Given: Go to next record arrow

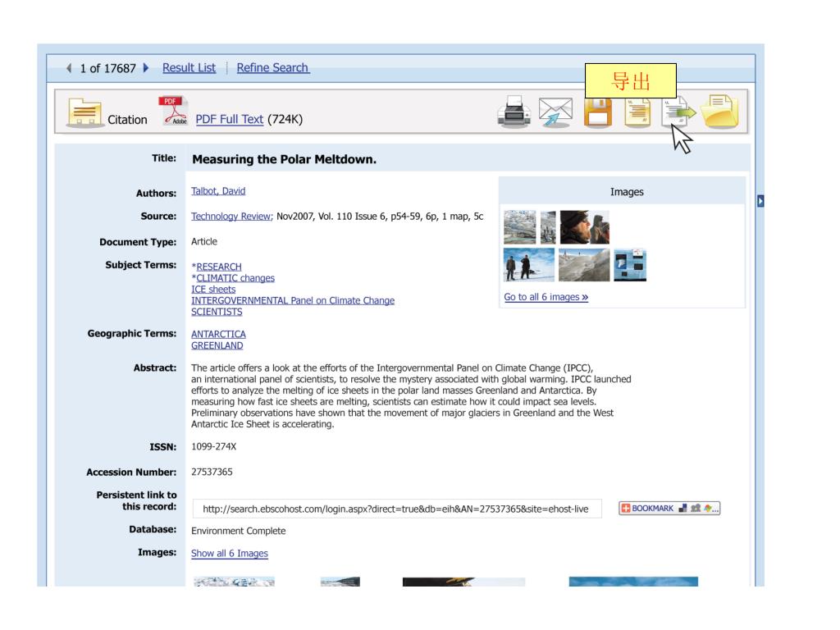Looking at the screenshot, I should 146,68.
